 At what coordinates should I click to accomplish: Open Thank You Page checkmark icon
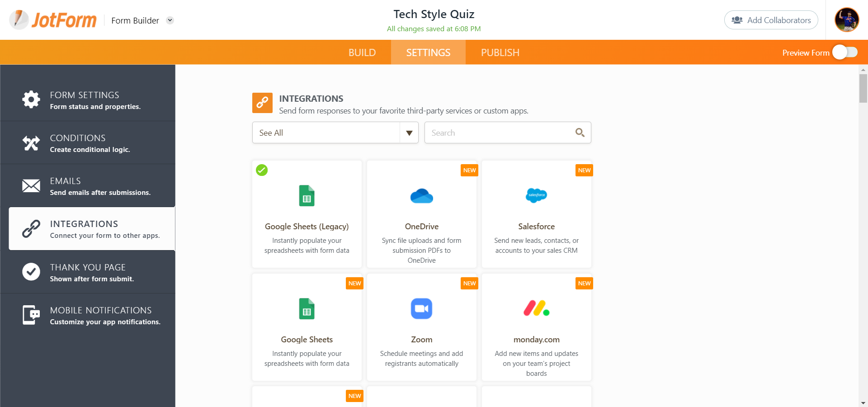pyautogui.click(x=31, y=272)
